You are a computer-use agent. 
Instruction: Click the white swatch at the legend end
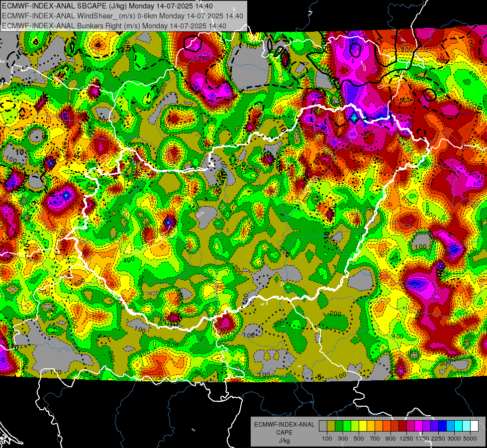click(474, 426)
